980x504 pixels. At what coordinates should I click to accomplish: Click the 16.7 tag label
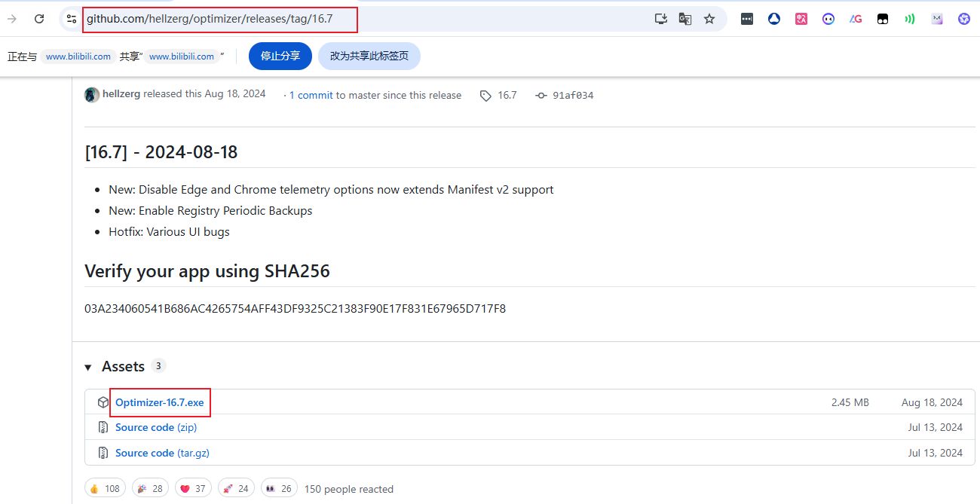pyautogui.click(x=507, y=95)
